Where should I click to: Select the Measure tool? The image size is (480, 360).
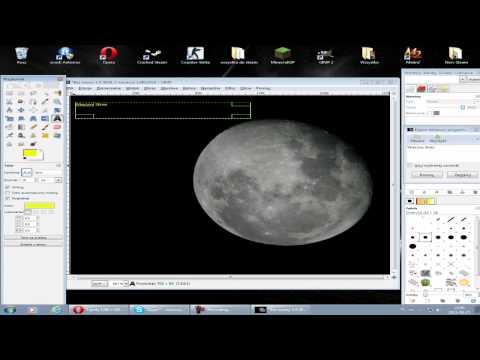(x=9, y=110)
